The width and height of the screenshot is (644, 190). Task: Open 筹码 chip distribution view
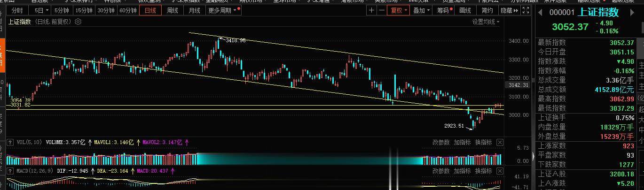tap(444, 10)
